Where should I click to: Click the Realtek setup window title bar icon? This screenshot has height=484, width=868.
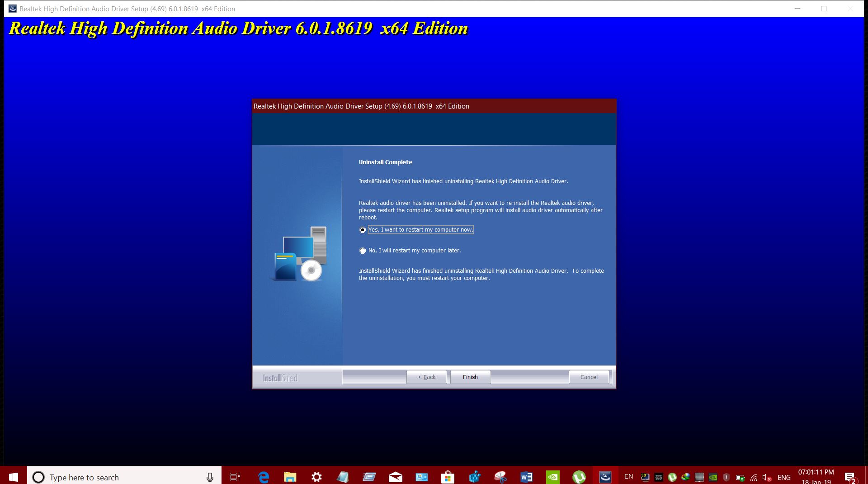(x=12, y=9)
